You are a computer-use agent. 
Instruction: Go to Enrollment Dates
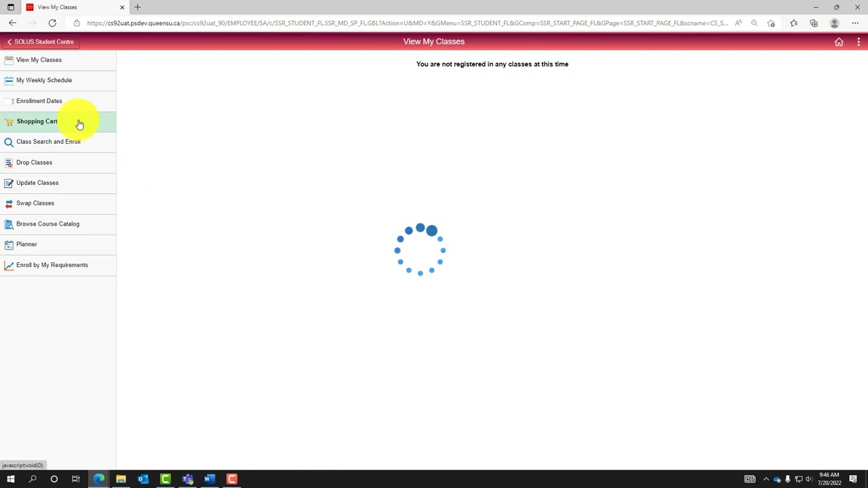[x=58, y=101]
